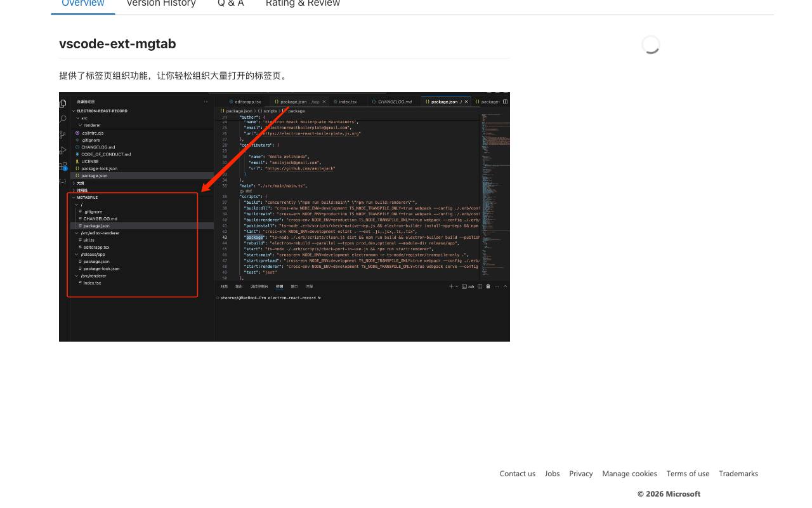
Task: Click the © 2026 Microsoft text
Action: tap(669, 494)
